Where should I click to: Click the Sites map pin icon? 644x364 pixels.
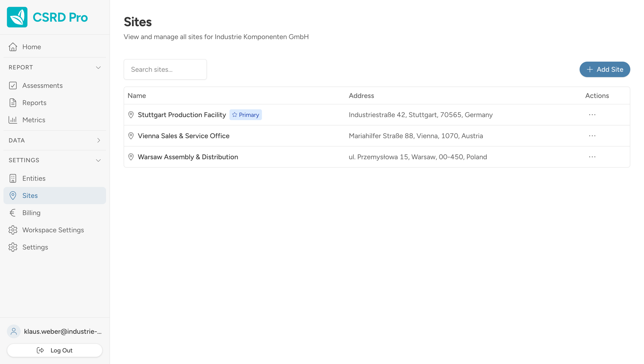13,195
